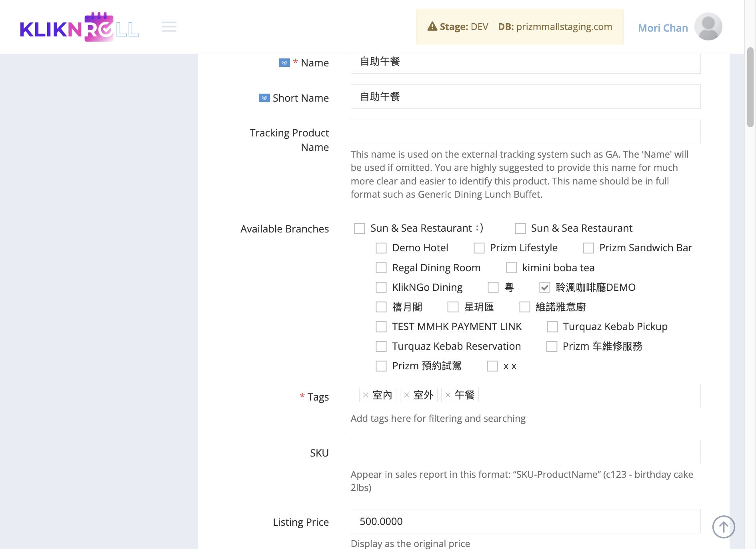Click the page vertical scrollbar thumb
Viewport: 756px width, 549px height.
[x=750, y=87]
